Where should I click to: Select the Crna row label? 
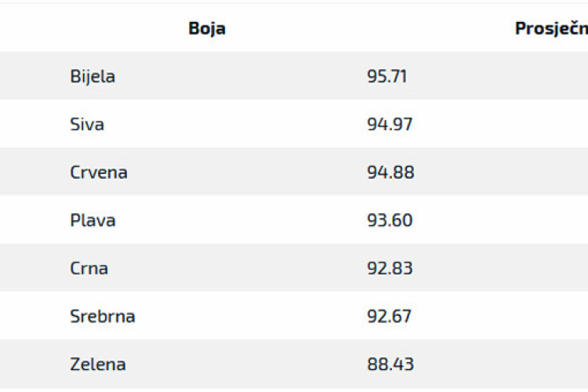point(89,268)
